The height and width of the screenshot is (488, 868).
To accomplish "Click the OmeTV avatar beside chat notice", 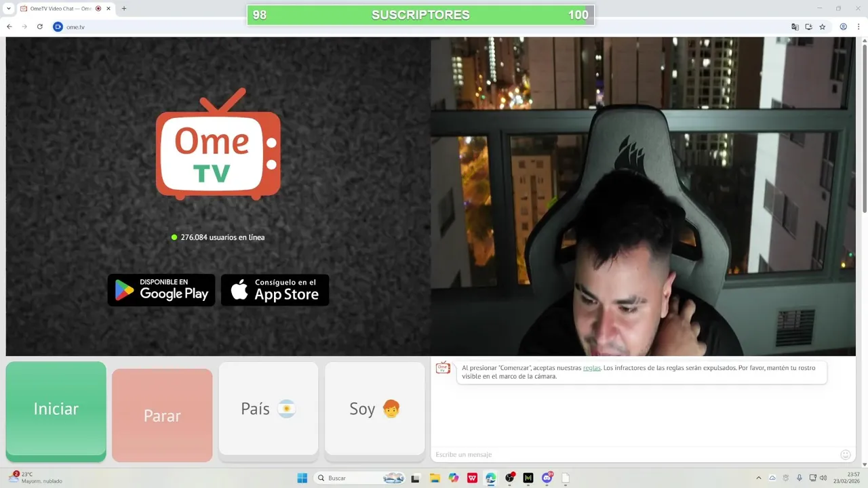I will (443, 368).
